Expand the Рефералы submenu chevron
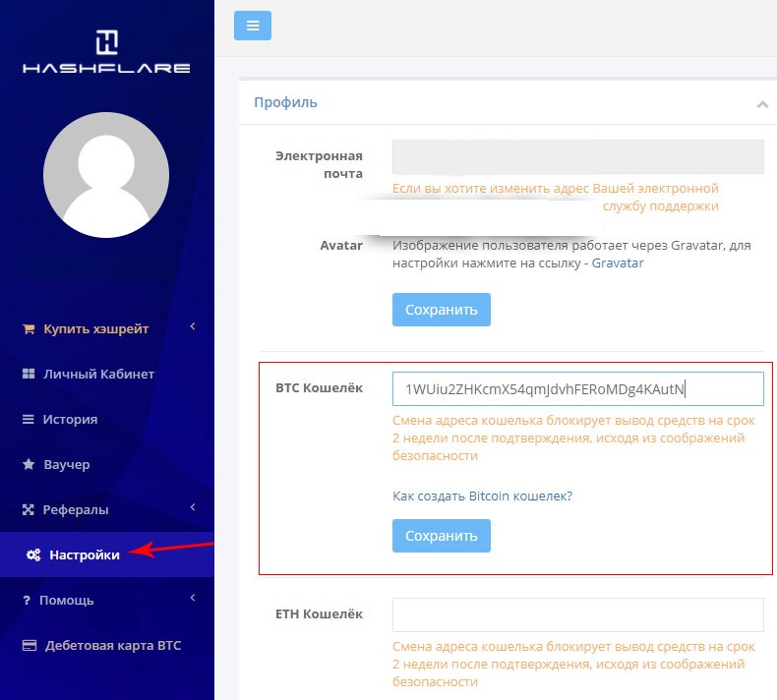The image size is (777, 700). coord(193,506)
